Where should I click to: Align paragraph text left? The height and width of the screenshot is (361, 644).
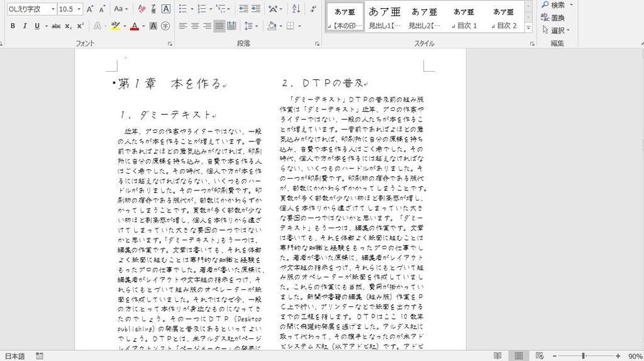pyautogui.click(x=183, y=26)
